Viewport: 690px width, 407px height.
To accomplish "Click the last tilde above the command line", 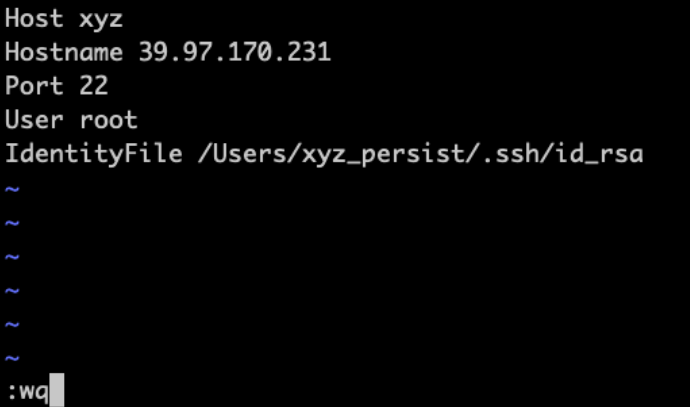I will coord(12,359).
